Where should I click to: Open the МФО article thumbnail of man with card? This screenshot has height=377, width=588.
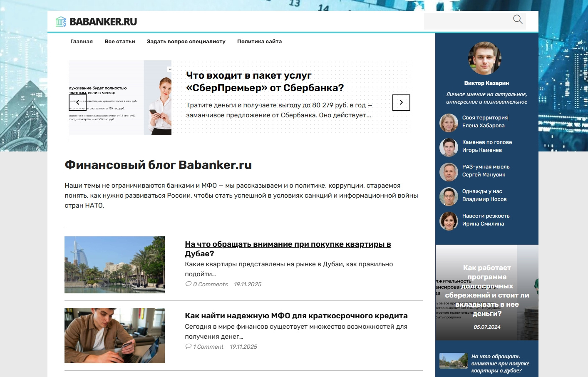pos(114,335)
